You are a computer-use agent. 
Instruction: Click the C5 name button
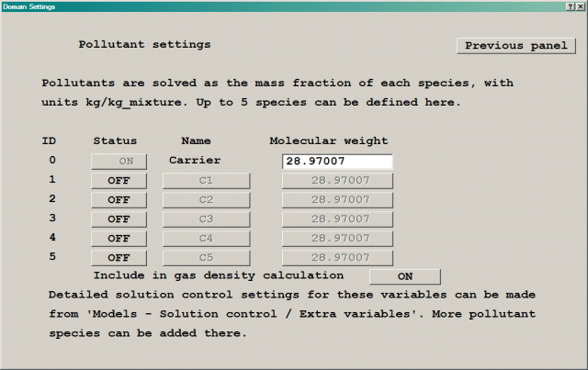(207, 258)
